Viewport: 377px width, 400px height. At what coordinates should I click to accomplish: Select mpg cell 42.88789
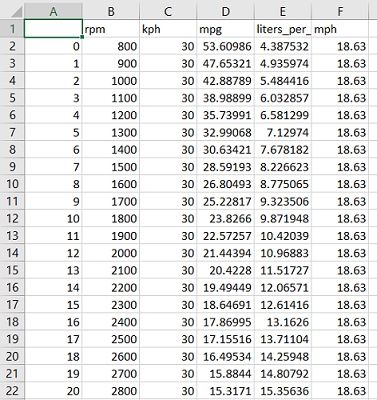(226, 80)
